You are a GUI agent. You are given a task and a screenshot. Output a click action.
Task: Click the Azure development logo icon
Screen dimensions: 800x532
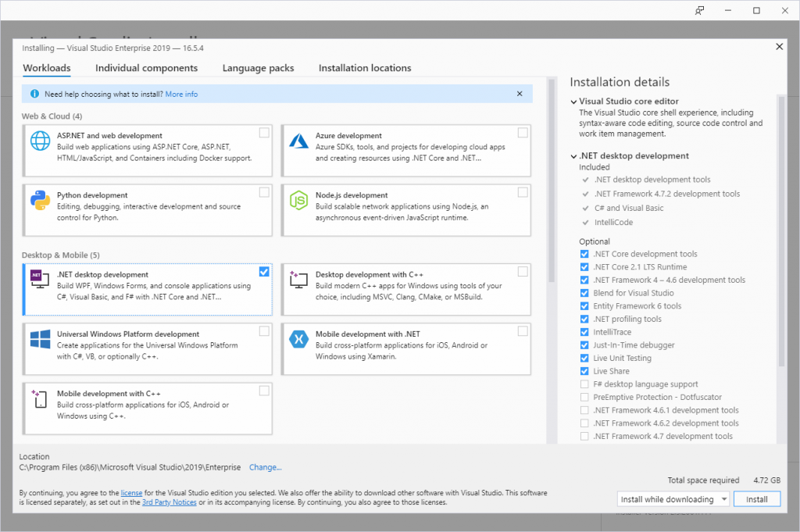[x=298, y=141]
